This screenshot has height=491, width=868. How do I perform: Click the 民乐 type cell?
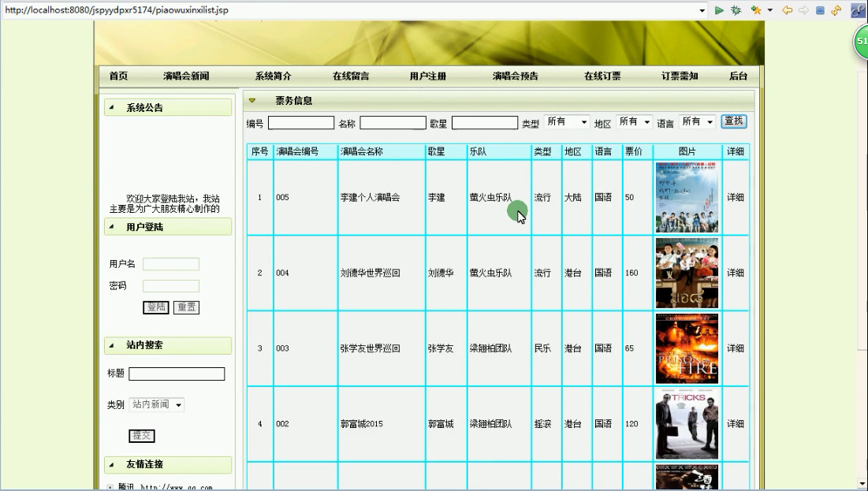pos(546,348)
